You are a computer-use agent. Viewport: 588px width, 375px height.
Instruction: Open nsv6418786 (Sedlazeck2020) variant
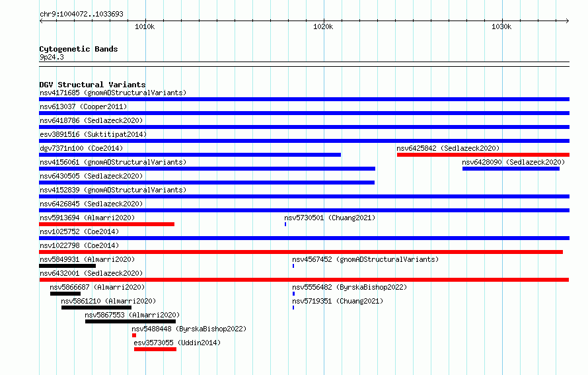[x=91, y=120]
